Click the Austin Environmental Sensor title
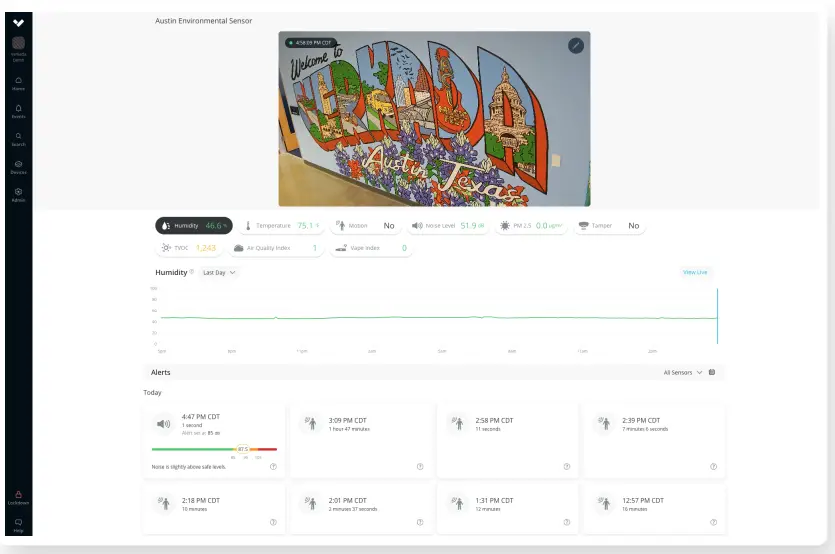 point(203,21)
